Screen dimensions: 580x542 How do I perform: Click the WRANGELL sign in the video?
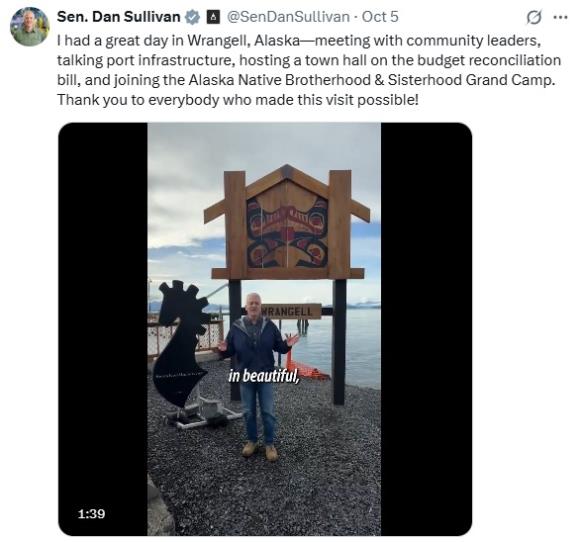point(290,311)
